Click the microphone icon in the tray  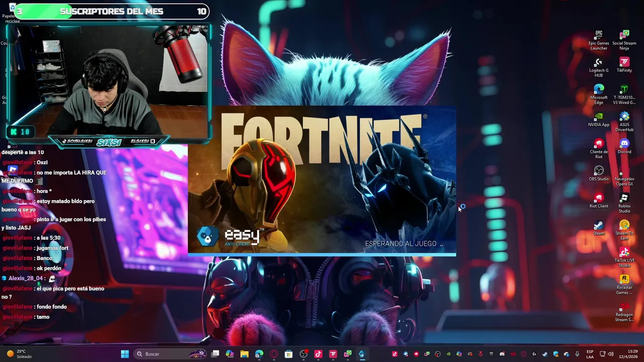[577, 354]
